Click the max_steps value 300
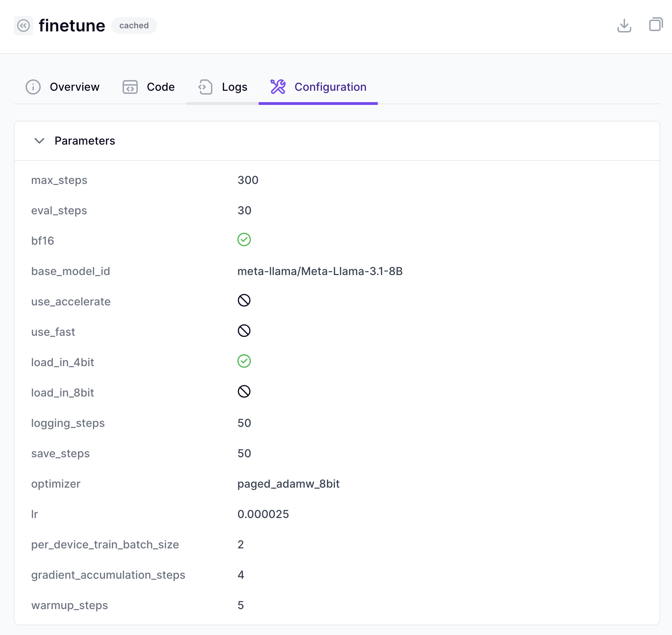672x635 pixels. click(247, 180)
